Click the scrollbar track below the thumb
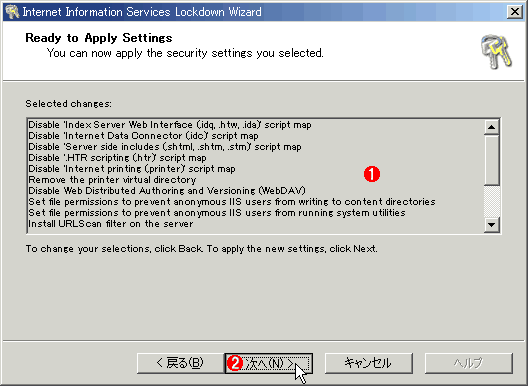The width and height of the screenshot is (528, 386). point(492,201)
